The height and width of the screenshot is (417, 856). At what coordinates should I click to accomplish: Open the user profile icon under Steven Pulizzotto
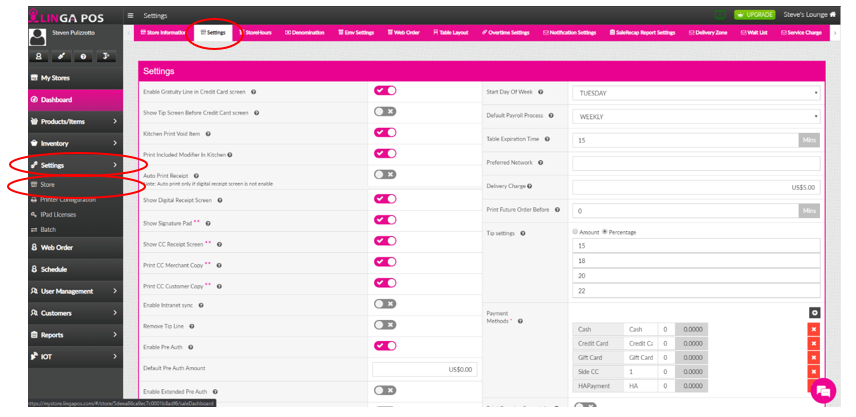pyautogui.click(x=38, y=56)
